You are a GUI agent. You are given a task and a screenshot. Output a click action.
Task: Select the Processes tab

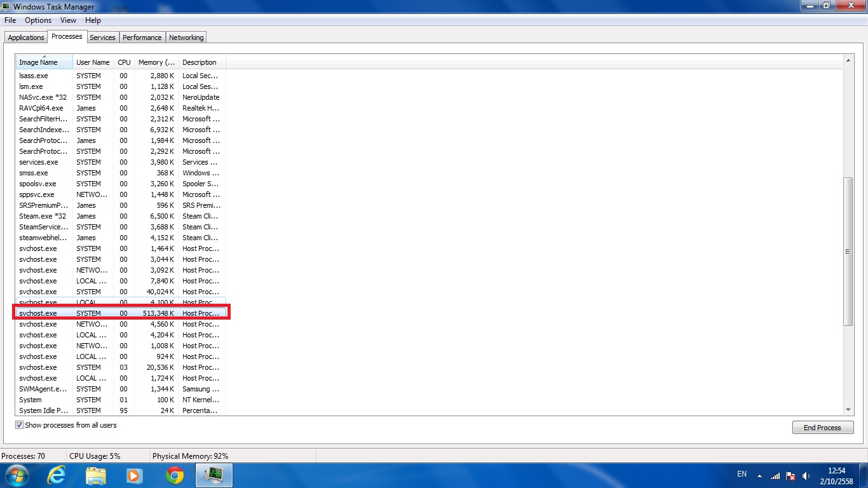pyautogui.click(x=67, y=36)
